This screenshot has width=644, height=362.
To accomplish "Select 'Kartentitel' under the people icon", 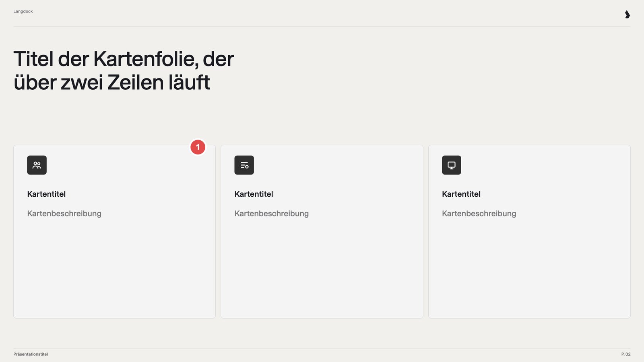I will pyautogui.click(x=46, y=194).
